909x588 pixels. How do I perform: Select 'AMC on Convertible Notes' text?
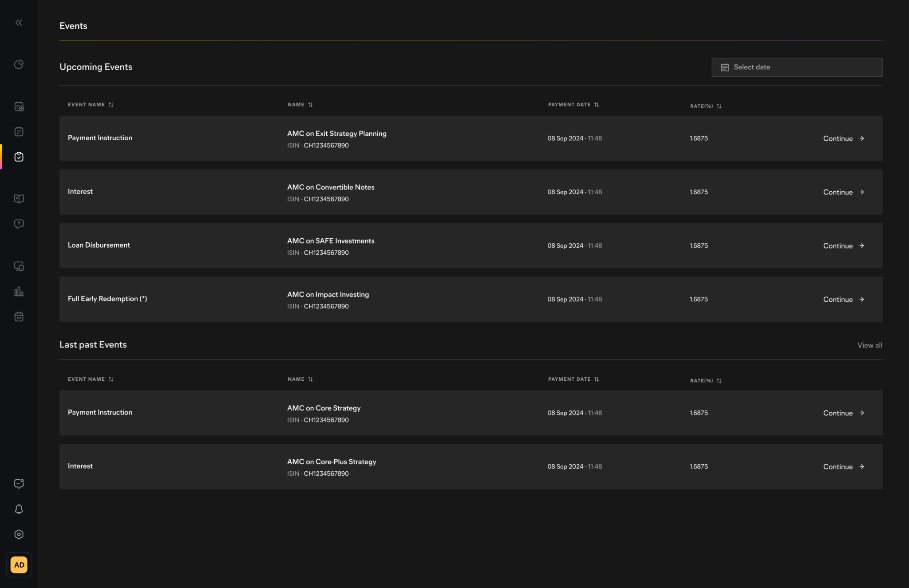(331, 187)
